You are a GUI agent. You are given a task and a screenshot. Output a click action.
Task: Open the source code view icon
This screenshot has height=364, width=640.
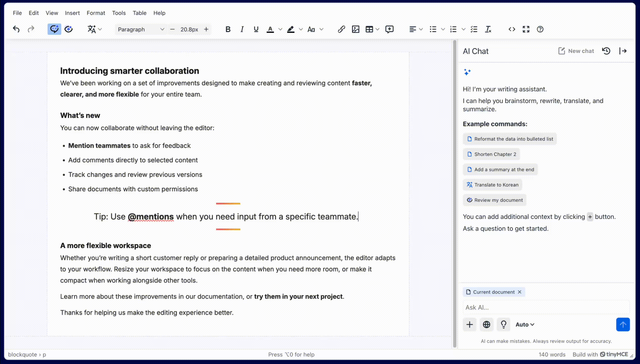point(512,29)
